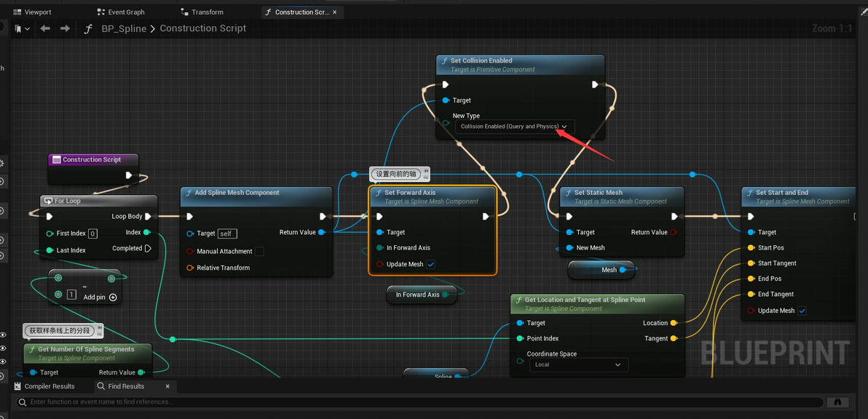
Task: Click BP_Spline in the breadcrumb
Action: click(x=124, y=28)
